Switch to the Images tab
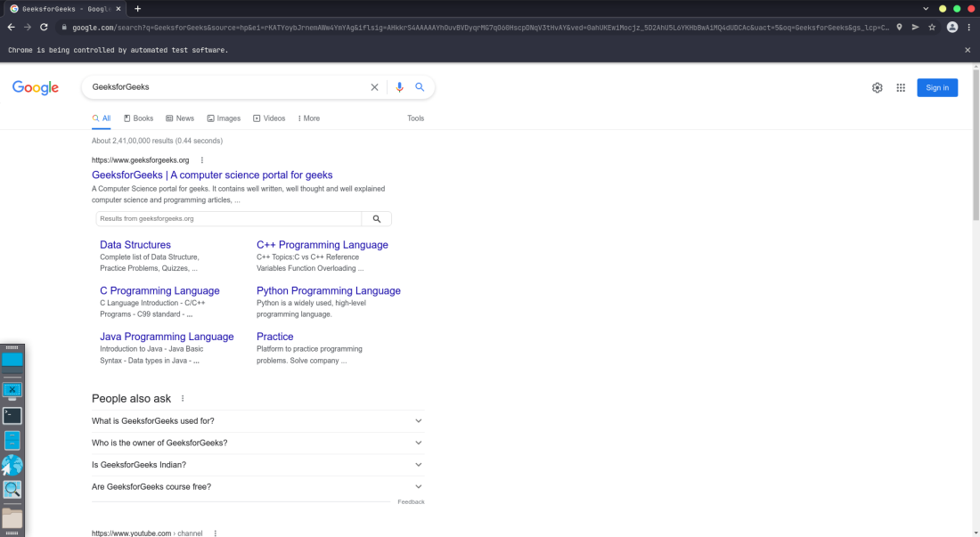The width and height of the screenshot is (980, 537). coord(224,118)
